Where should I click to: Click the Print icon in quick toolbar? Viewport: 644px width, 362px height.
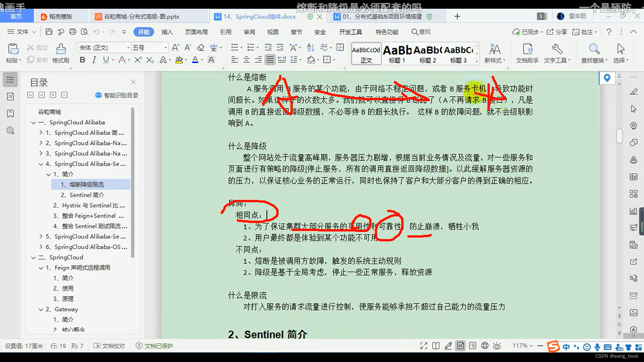click(x=72, y=32)
